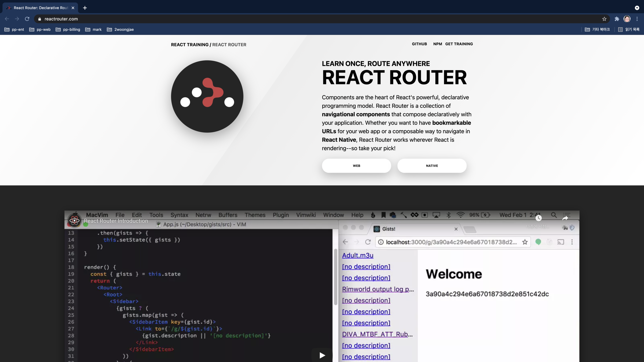The height and width of the screenshot is (362, 644).
Task: Open the reading list panel button
Action: click(x=629, y=29)
